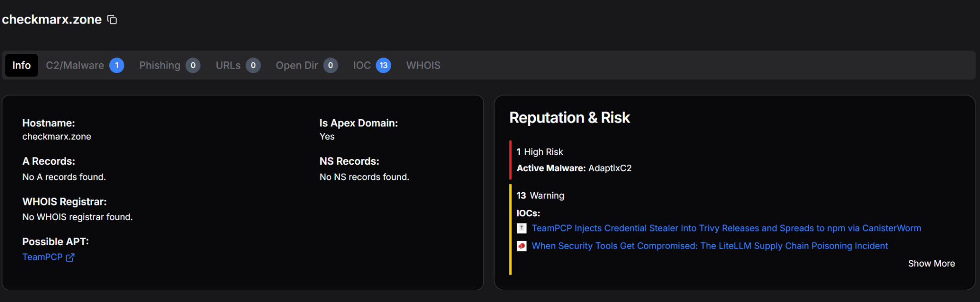
Task: Click the Open Dir count badge 0
Action: 330,65
